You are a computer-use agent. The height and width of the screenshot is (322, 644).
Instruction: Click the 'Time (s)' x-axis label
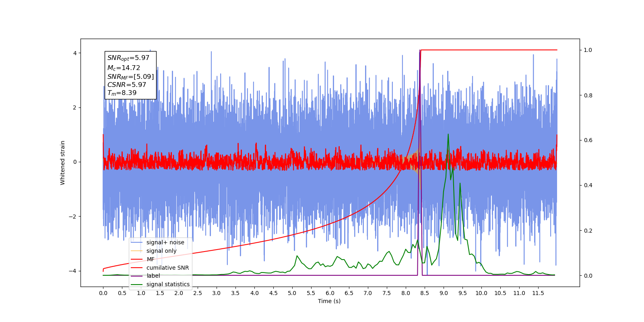click(x=329, y=301)
